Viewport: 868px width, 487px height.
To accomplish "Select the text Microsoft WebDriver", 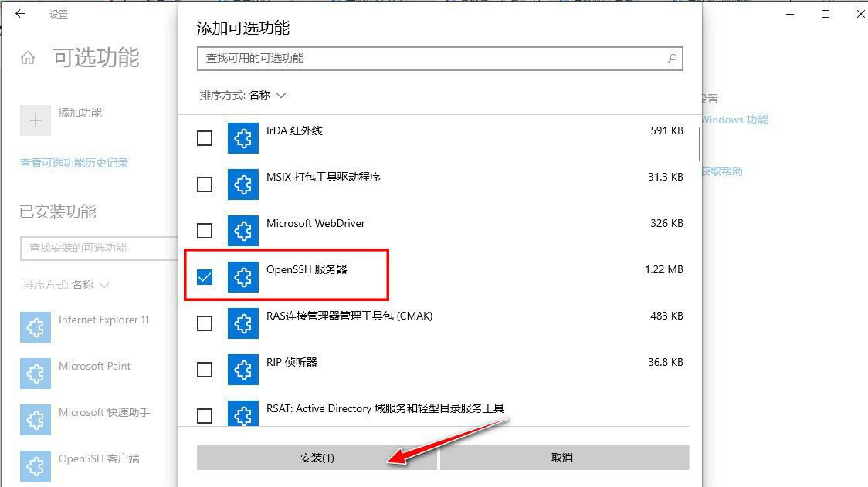I will click(x=316, y=223).
